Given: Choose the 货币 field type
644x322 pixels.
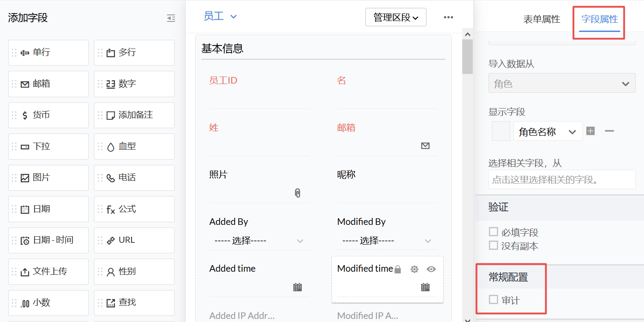Looking at the screenshot, I should pos(48,115).
